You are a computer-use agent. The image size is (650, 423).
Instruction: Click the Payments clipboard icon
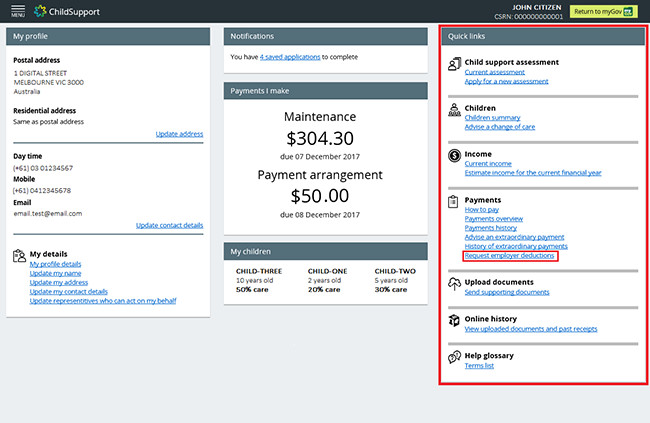pyautogui.click(x=455, y=201)
